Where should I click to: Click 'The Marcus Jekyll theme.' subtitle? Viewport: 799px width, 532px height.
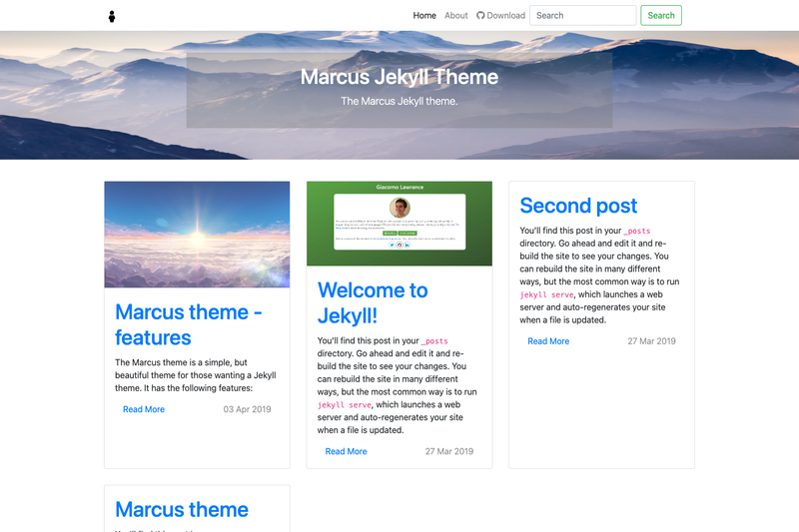click(399, 101)
